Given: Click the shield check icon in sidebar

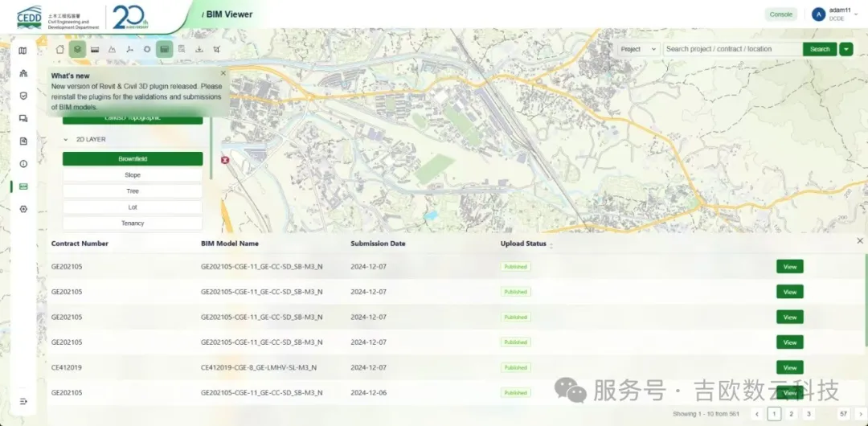Looking at the screenshot, I should click(x=23, y=96).
